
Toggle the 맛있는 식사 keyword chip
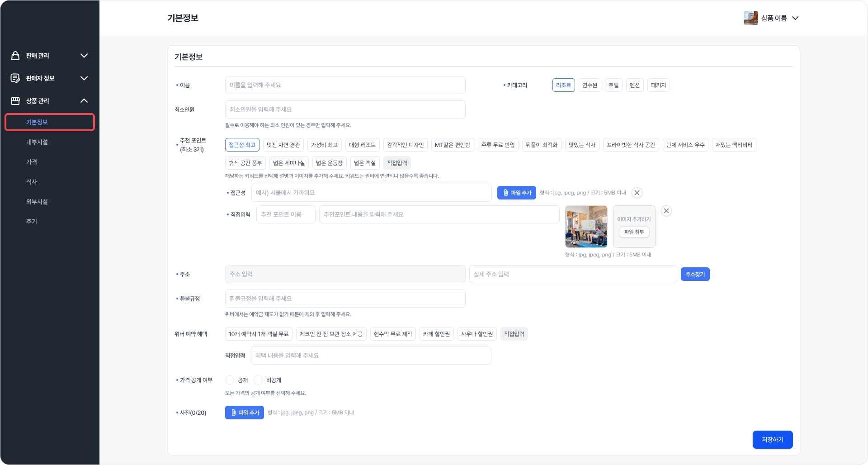(x=582, y=145)
